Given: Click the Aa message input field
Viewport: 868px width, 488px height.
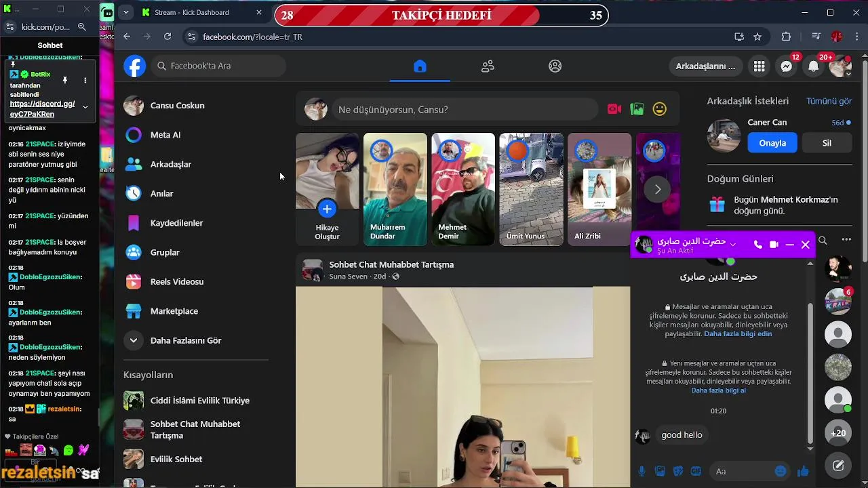Looking at the screenshot, I should pyautogui.click(x=742, y=471).
